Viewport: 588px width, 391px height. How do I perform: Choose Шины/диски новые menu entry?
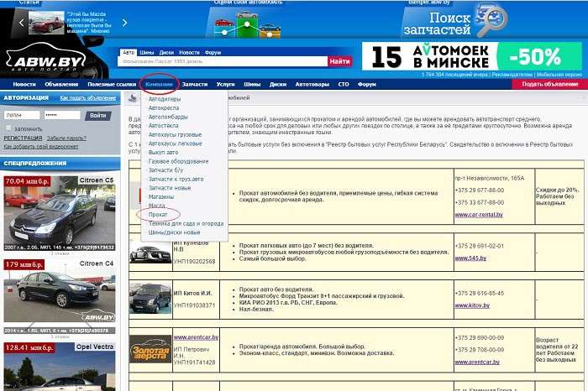tap(175, 232)
